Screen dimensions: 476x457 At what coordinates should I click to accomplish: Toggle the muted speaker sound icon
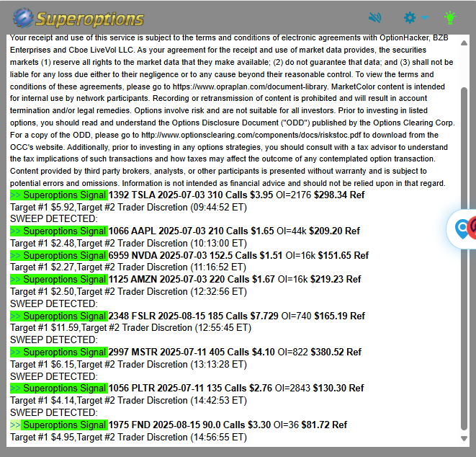[375, 18]
